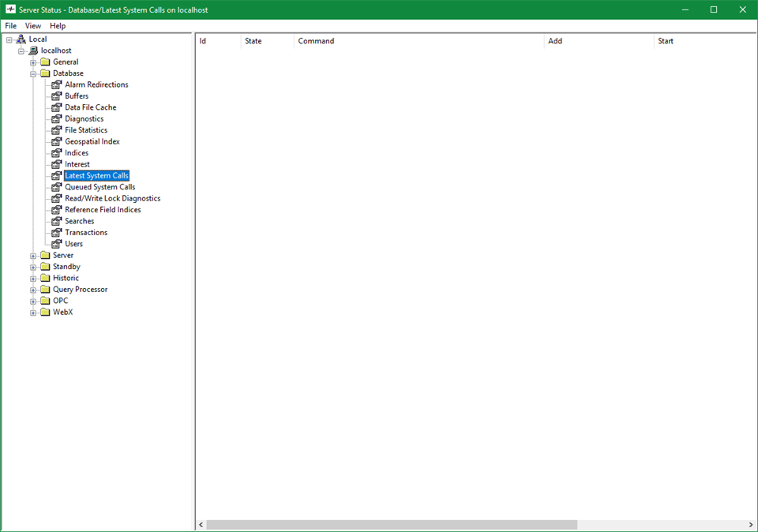
Task: Click the Users item icon
Action: point(57,244)
